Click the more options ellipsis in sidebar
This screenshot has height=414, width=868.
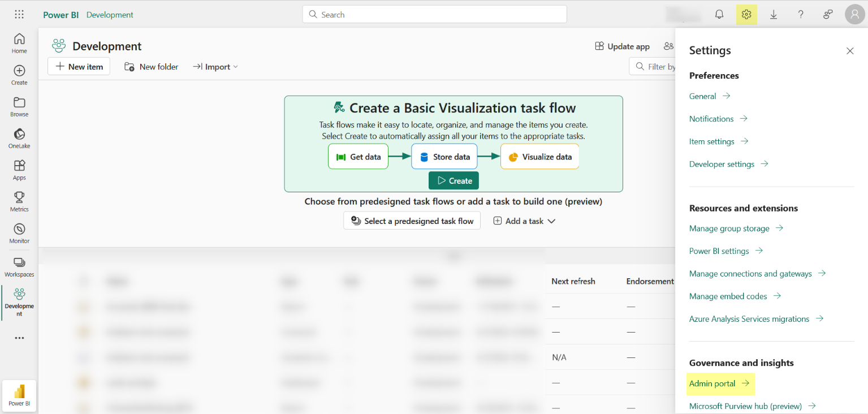[19, 338]
